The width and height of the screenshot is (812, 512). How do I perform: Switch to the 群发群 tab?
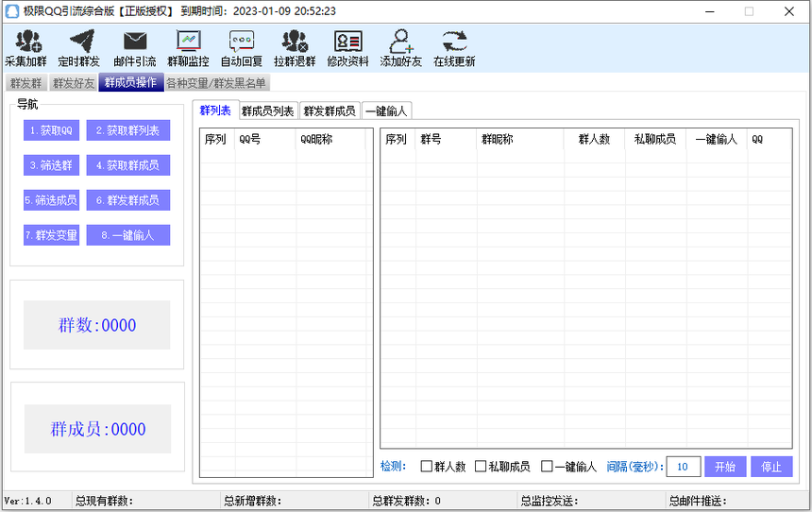click(26, 83)
